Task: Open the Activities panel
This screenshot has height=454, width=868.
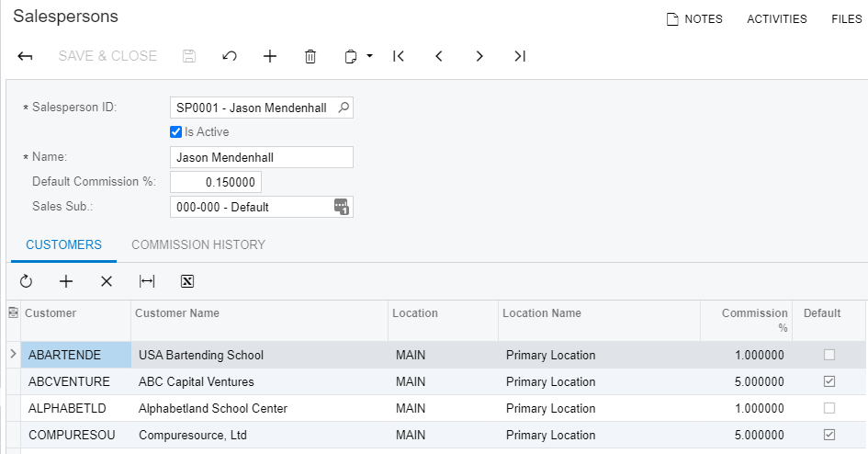Action: click(777, 18)
